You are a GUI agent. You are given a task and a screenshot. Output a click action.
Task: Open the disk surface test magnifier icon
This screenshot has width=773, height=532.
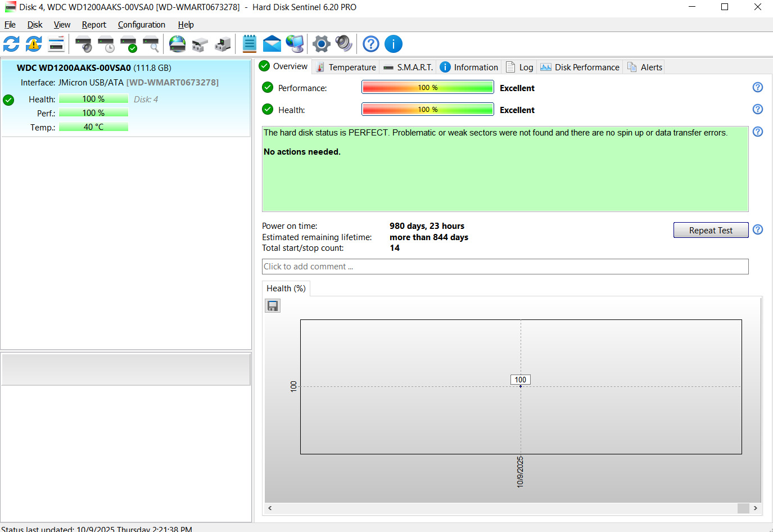click(151, 44)
